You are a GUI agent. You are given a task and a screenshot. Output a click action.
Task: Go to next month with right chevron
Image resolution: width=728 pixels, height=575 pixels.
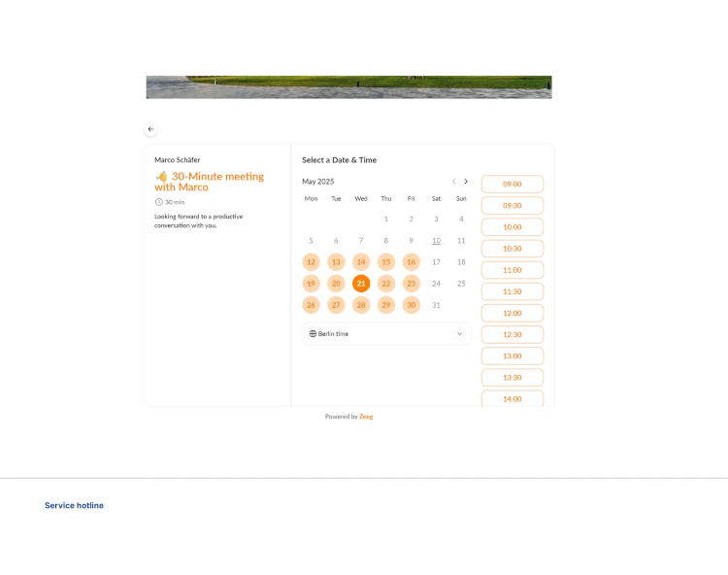coord(466,182)
